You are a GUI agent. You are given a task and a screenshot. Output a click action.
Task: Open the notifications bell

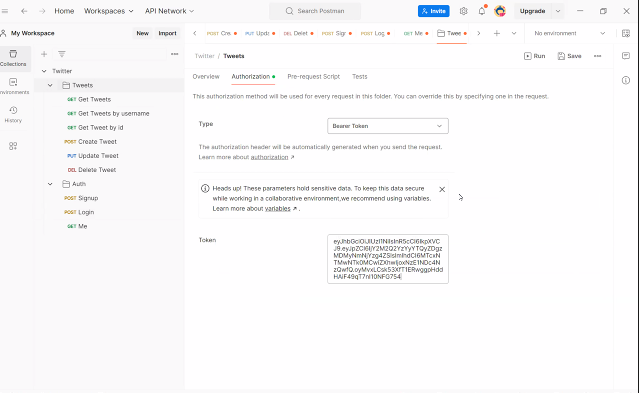pyautogui.click(x=482, y=11)
